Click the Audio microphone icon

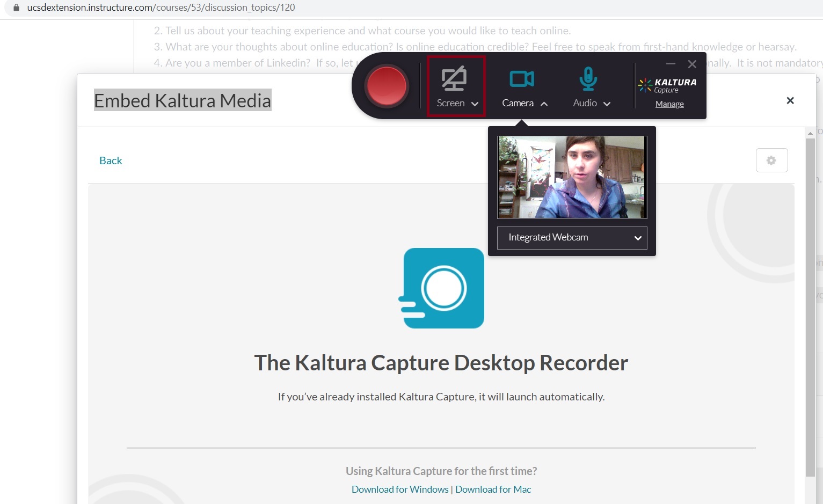[x=588, y=78]
